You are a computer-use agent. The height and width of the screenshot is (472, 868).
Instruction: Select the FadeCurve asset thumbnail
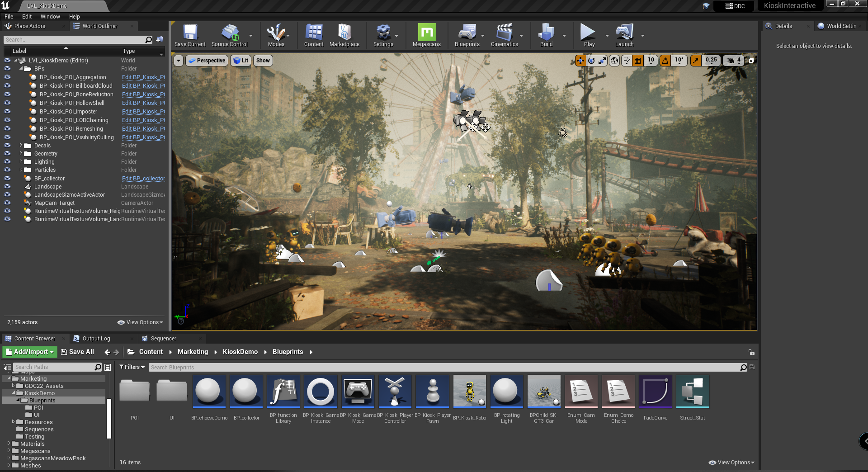tap(656, 392)
